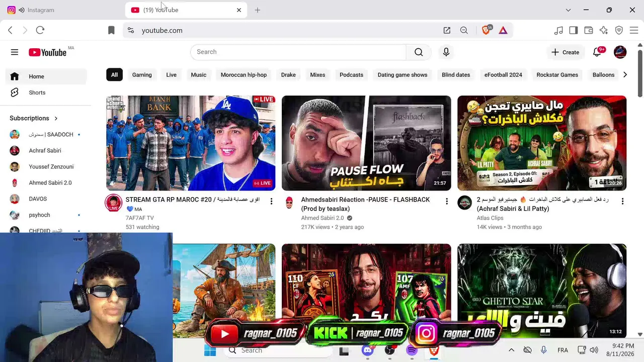
Task: Show more filter chips with right arrow
Action: pos(625,75)
